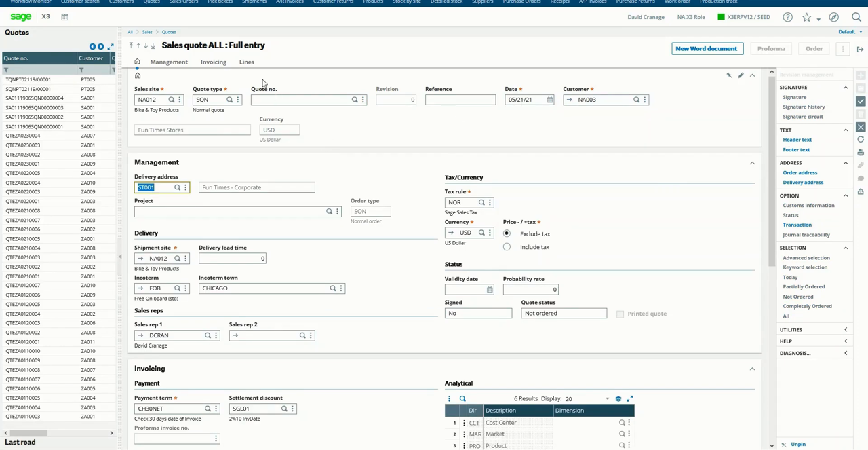Click the New Word document button
Image resolution: width=868 pixels, height=450 pixels.
pos(706,49)
